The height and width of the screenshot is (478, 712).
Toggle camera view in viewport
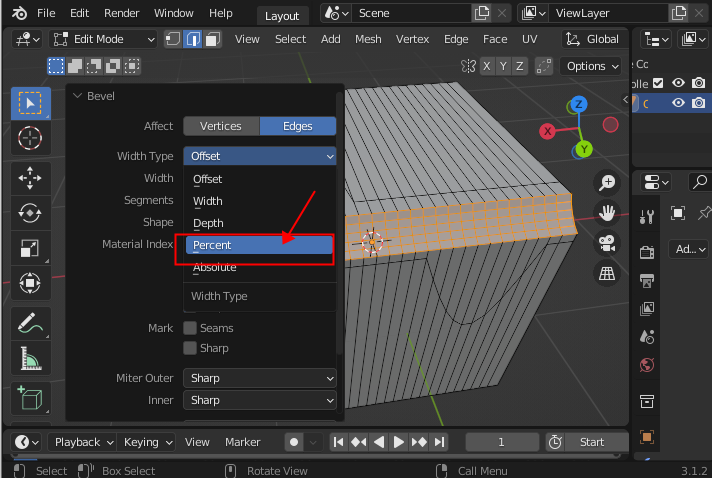607,243
